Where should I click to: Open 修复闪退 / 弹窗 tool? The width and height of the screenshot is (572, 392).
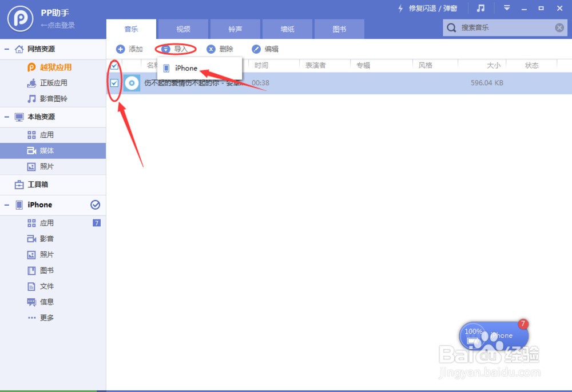[x=427, y=9]
